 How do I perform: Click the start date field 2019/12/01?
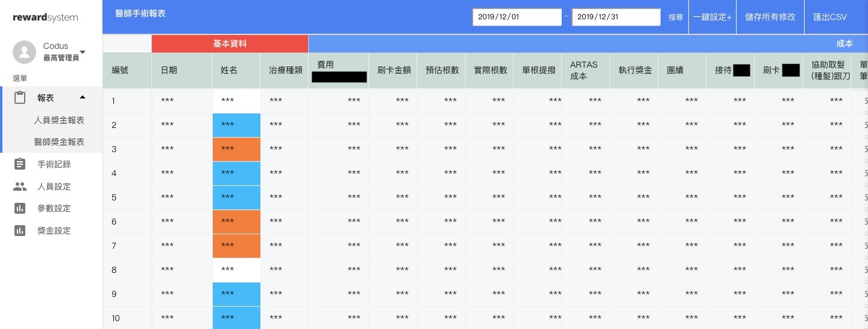coord(517,17)
